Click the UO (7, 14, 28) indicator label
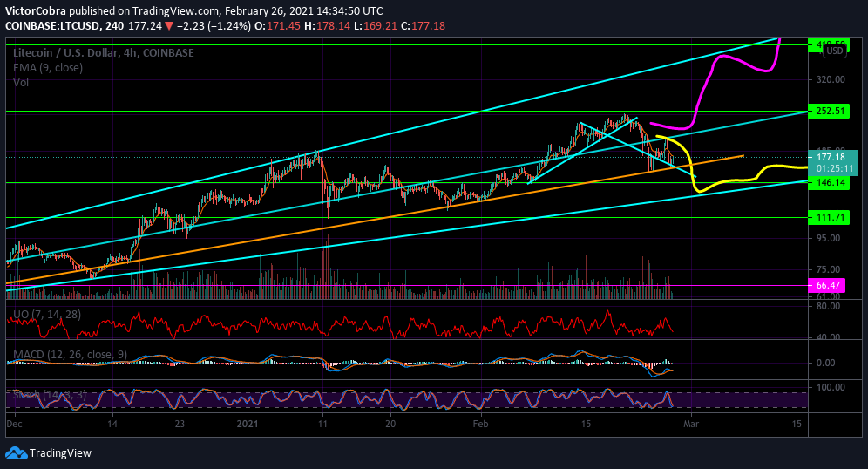This screenshot has width=868, height=469. [47, 315]
